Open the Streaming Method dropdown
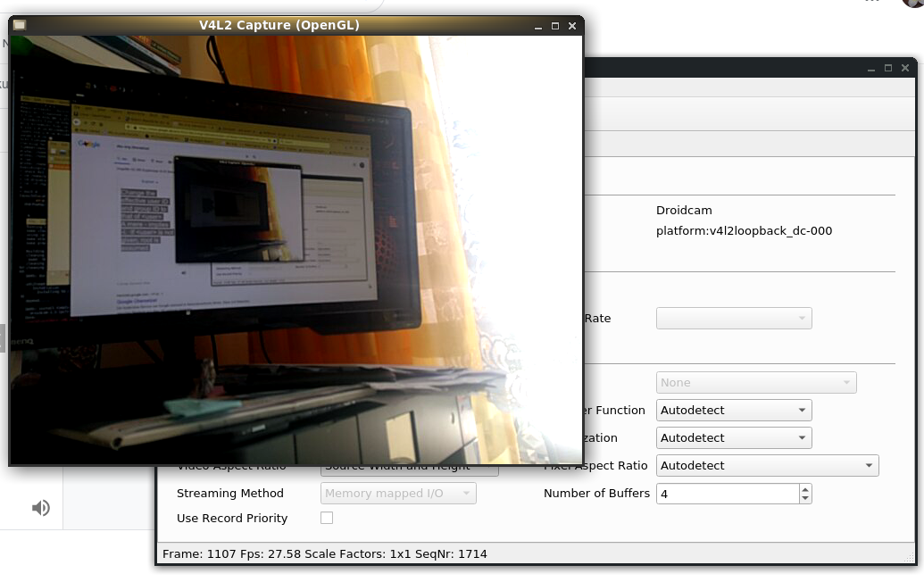This screenshot has width=924, height=582. 398,494
